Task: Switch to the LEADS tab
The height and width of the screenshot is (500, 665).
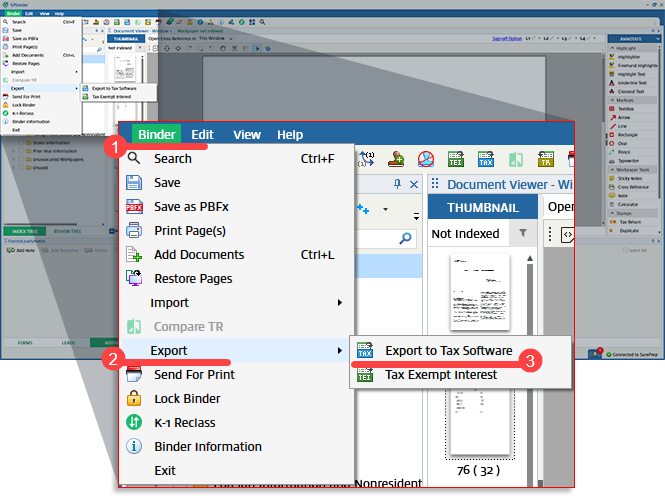Action: tap(68, 343)
